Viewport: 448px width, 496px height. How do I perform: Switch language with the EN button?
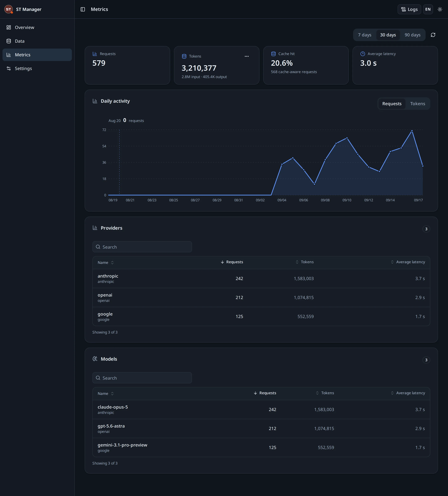pos(428,9)
